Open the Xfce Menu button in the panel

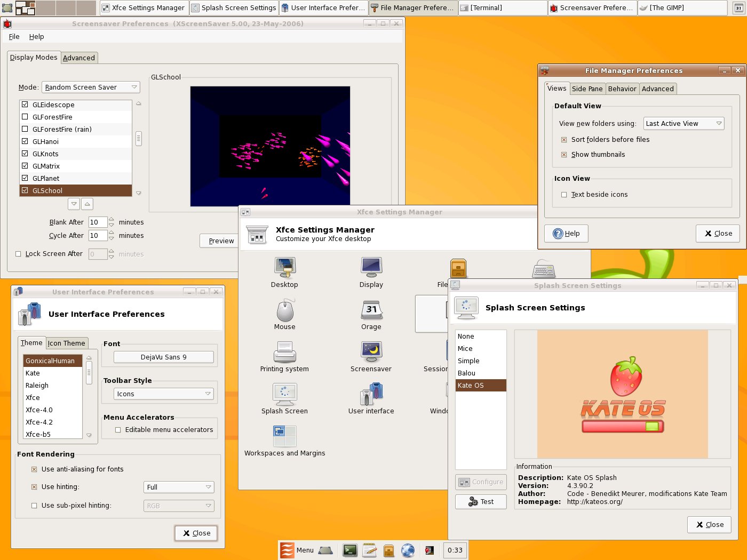click(297, 550)
